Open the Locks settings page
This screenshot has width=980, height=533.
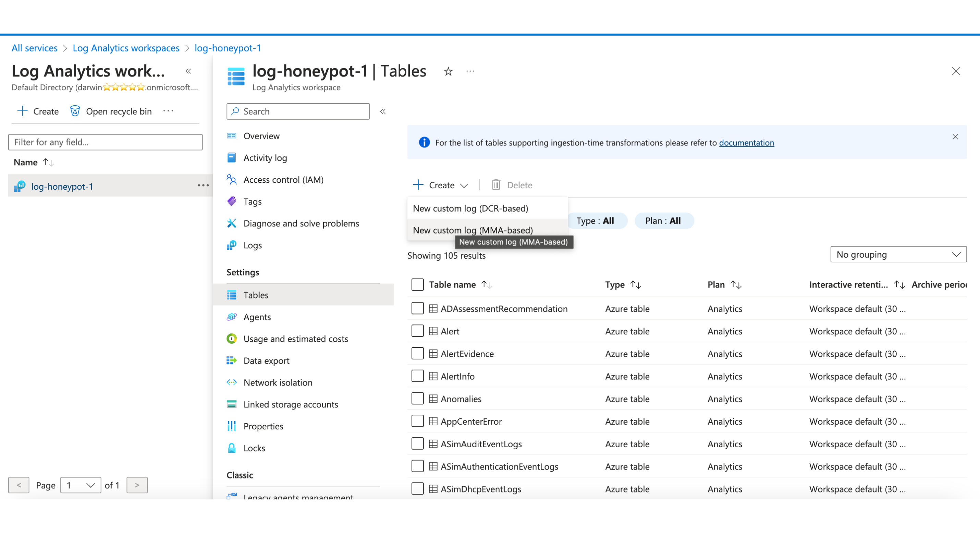254,448
